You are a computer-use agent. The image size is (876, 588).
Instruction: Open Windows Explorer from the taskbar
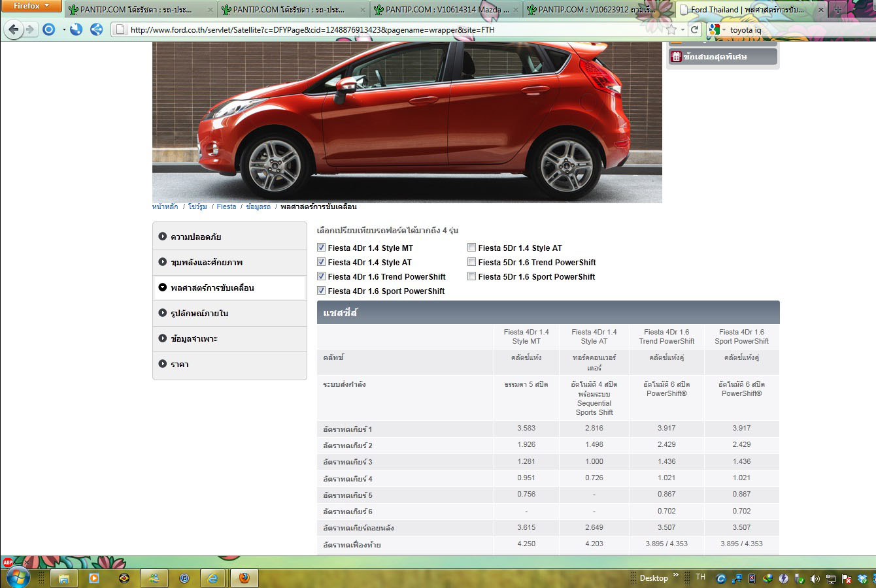pos(64,578)
